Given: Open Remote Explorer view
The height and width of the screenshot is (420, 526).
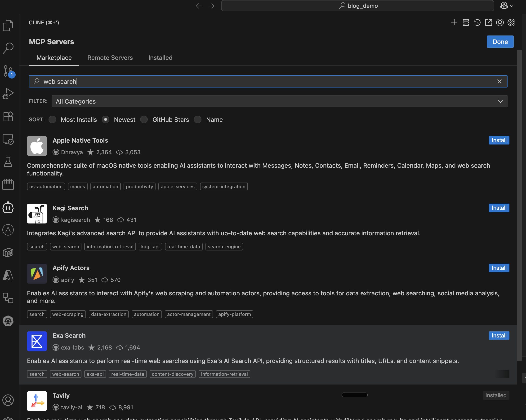Looking at the screenshot, I should point(8,140).
